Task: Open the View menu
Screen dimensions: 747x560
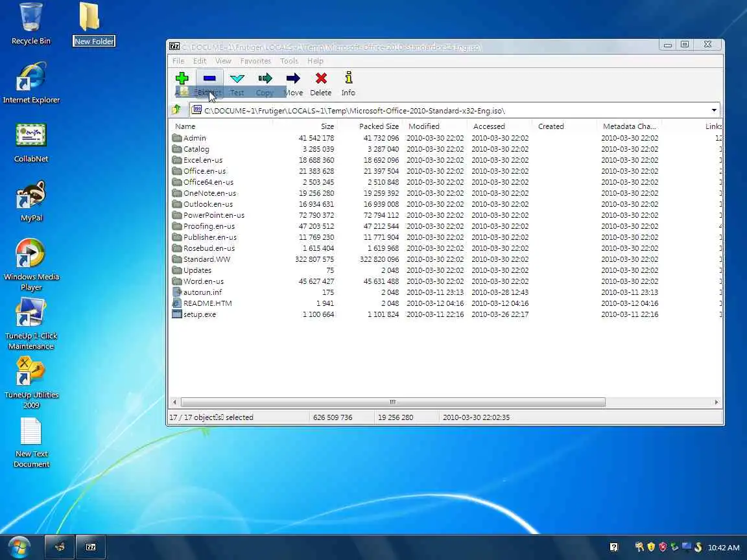Action: pyautogui.click(x=223, y=61)
